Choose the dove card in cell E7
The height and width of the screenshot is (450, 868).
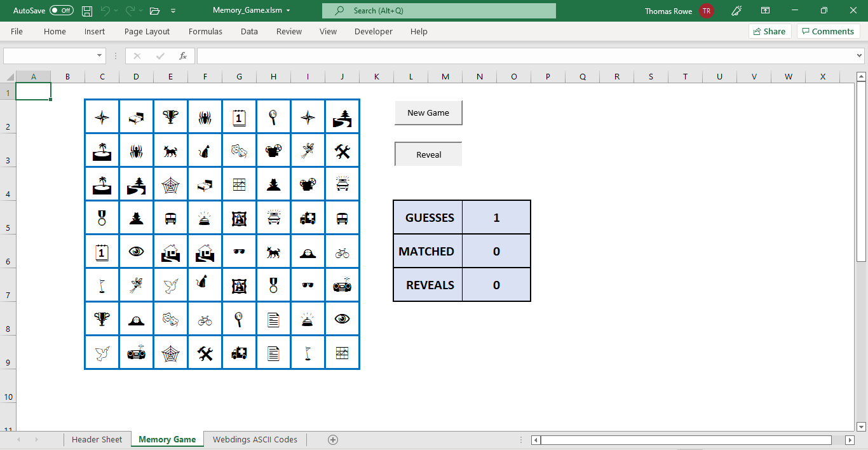[171, 285]
